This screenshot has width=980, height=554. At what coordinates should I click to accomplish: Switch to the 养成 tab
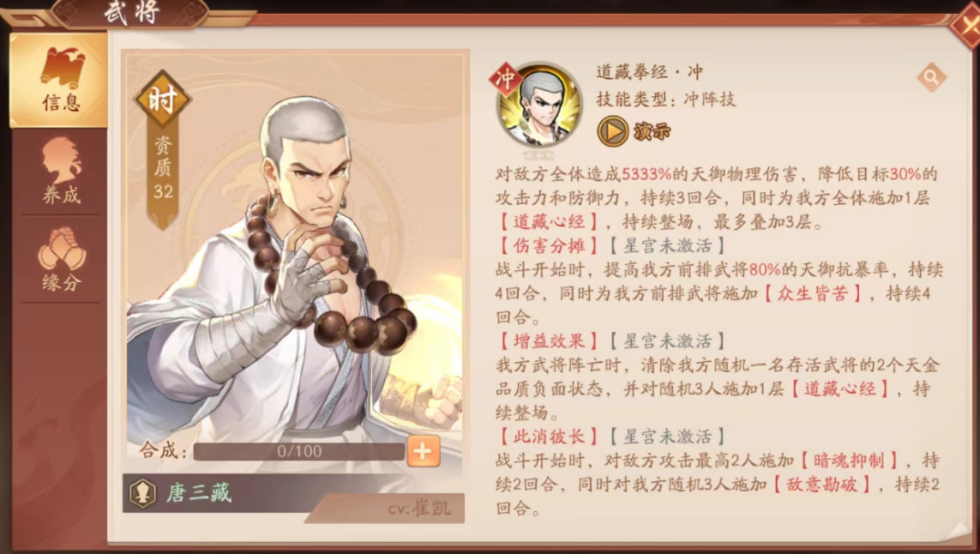[x=61, y=172]
